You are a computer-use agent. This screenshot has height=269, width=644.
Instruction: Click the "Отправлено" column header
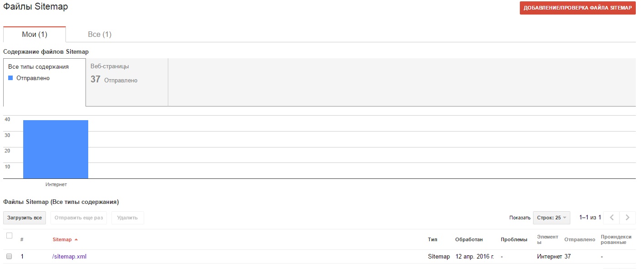coord(579,239)
